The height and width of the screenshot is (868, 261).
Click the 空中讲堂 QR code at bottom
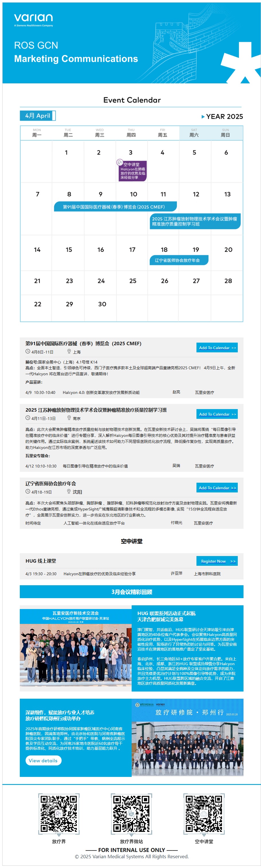(204, 814)
